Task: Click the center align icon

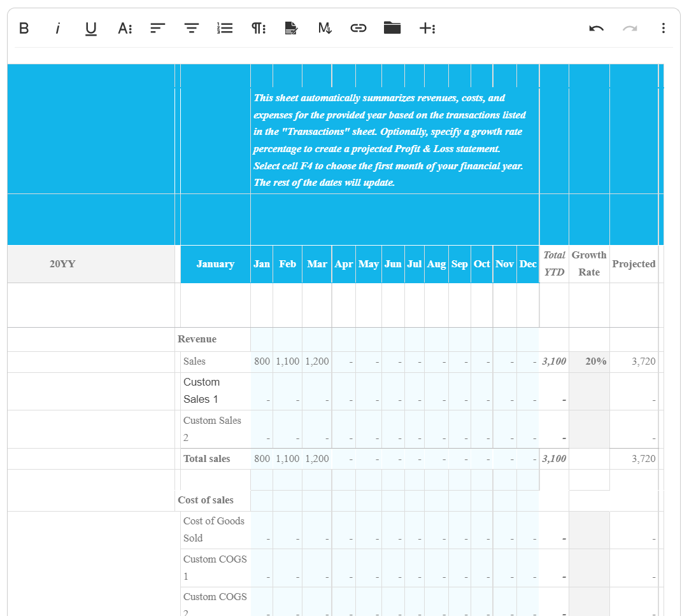Action: tap(191, 28)
